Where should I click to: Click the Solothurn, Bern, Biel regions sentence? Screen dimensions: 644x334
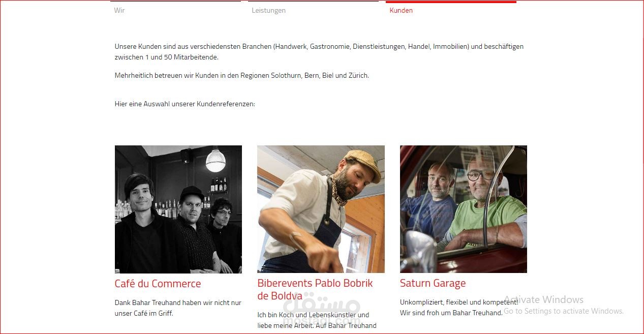point(242,76)
